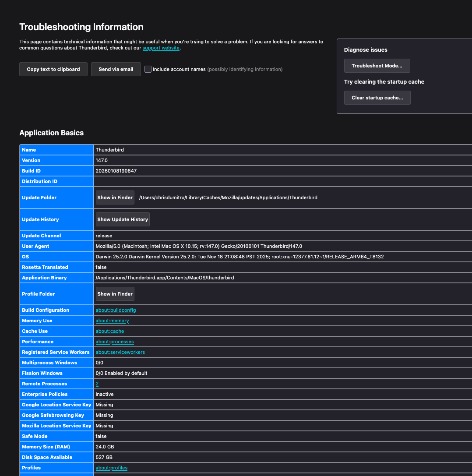Click Try clearing the startup cache text
This screenshot has width=472, height=476.
384,81
